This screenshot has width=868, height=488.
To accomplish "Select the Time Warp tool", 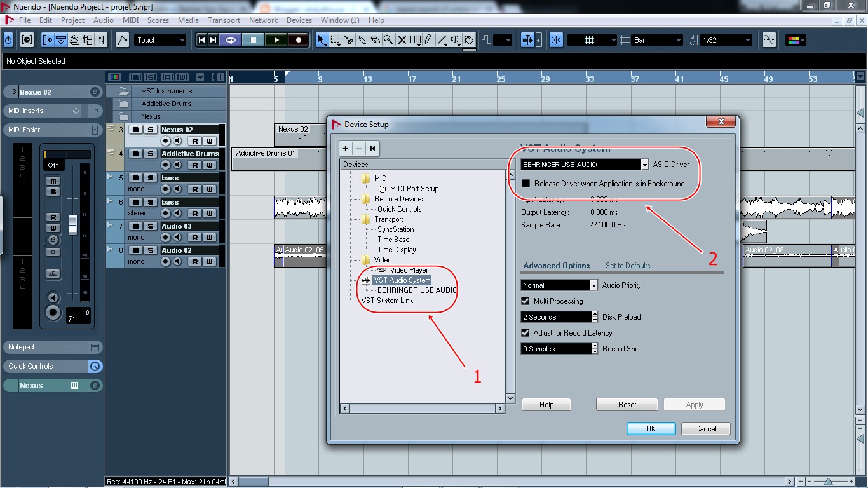I will coord(416,40).
